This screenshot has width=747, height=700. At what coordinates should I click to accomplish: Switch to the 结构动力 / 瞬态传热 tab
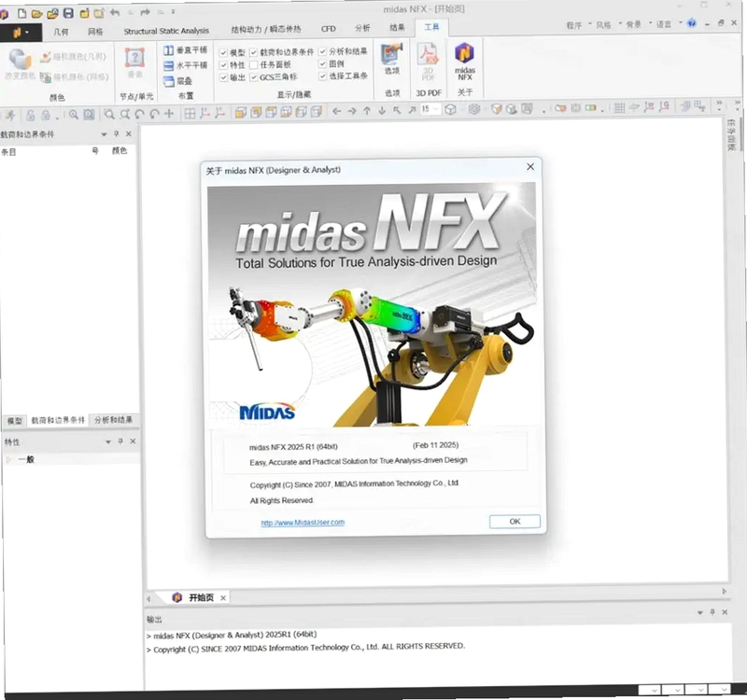coord(266,30)
